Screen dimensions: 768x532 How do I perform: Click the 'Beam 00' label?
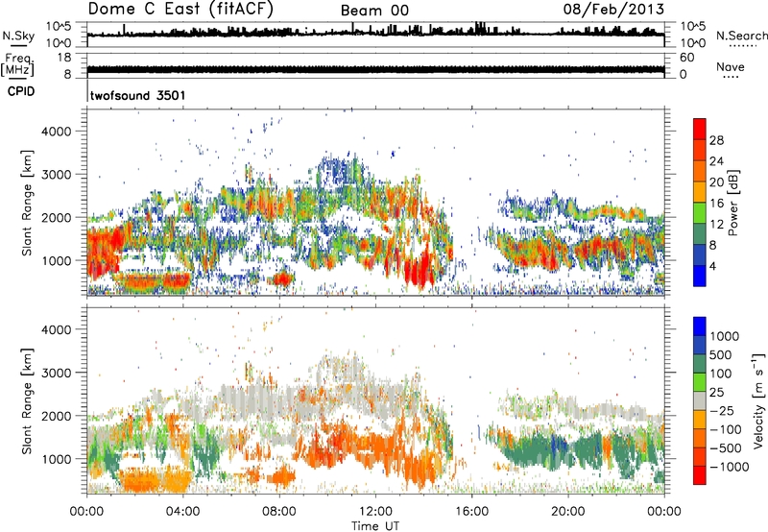click(x=374, y=11)
